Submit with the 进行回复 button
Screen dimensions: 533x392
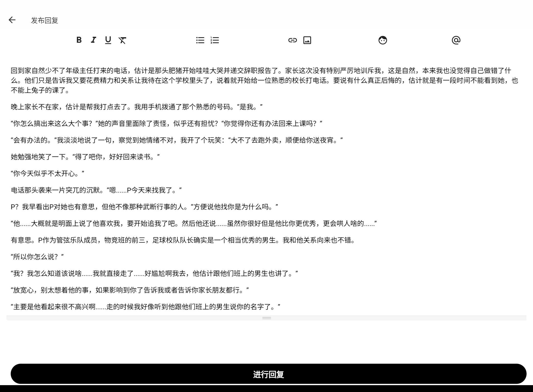[x=268, y=374]
